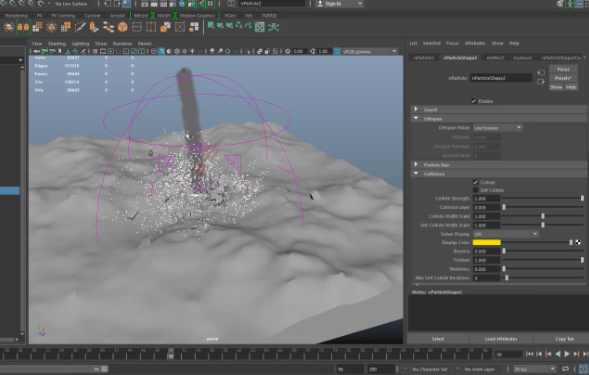This screenshot has width=589, height=375.
Task: Open the FX Caching shelf tab
Action: coord(63,16)
